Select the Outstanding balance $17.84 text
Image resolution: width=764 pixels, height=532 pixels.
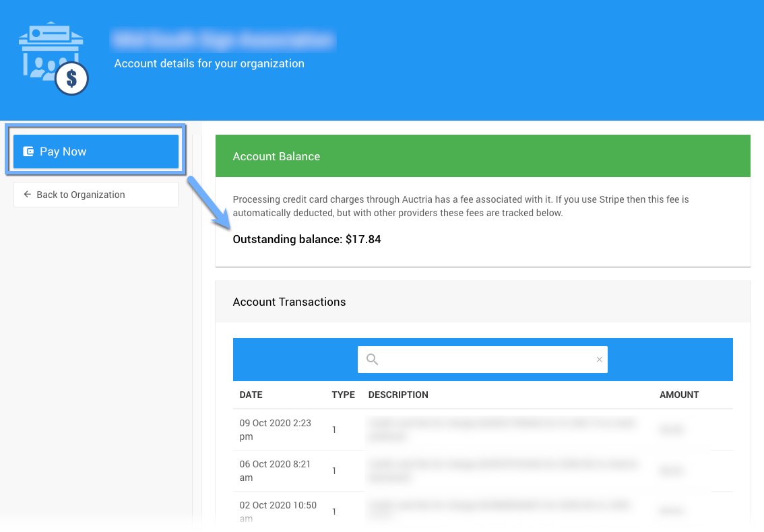[307, 239]
